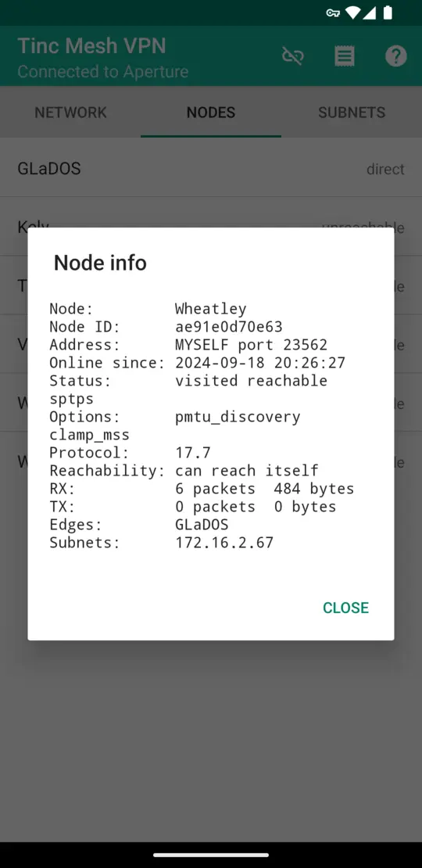Tap the battery status bar icon

coord(388,13)
